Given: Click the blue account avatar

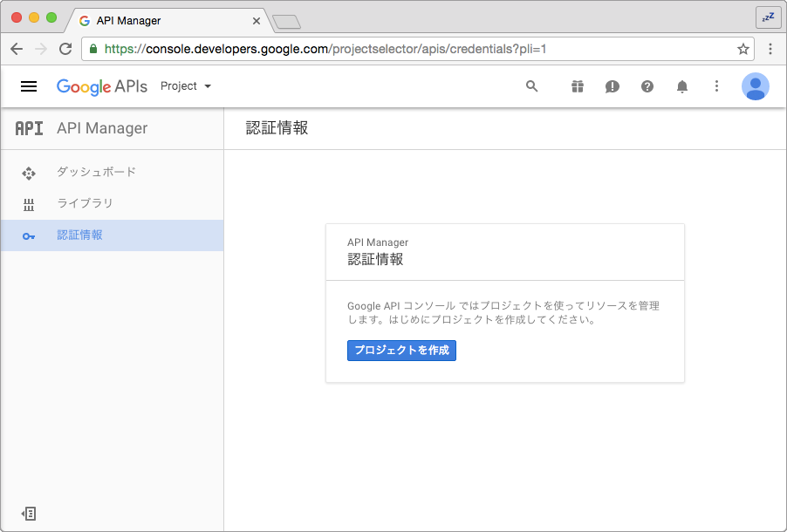Looking at the screenshot, I should (756, 86).
